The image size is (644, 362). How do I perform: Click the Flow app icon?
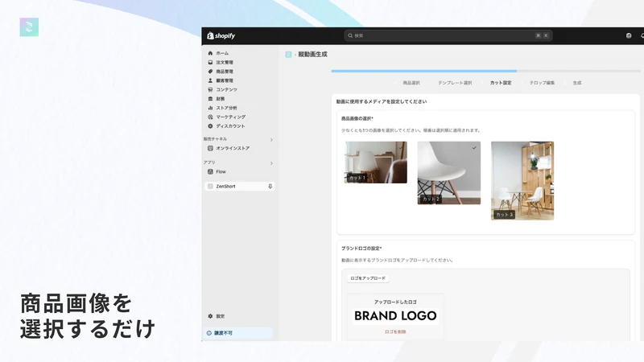210,171
